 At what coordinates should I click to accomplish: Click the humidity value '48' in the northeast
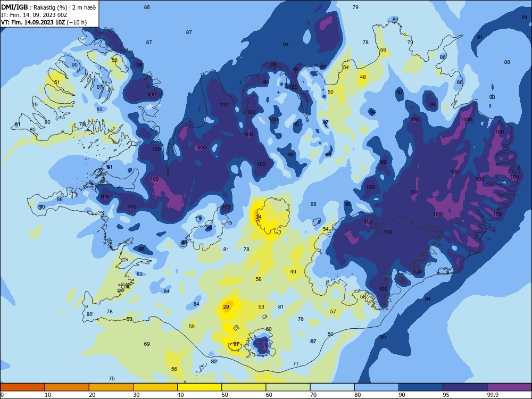(x=363, y=77)
